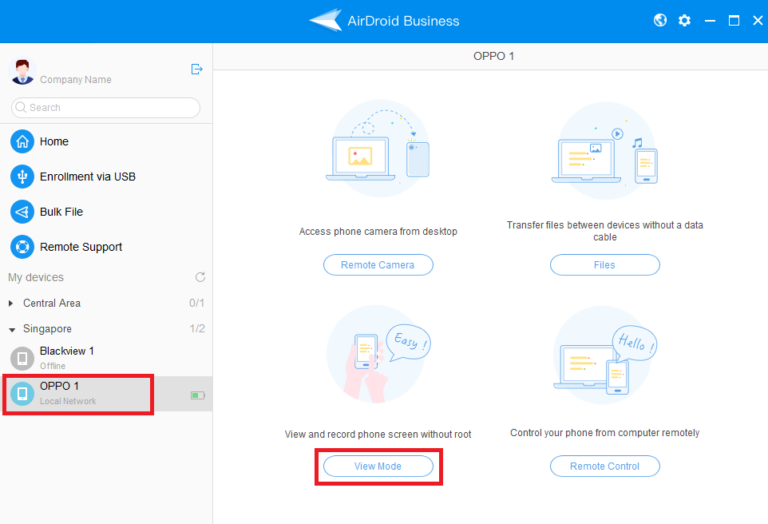Refresh the My devices list
This screenshot has height=524, width=768.
(x=200, y=277)
